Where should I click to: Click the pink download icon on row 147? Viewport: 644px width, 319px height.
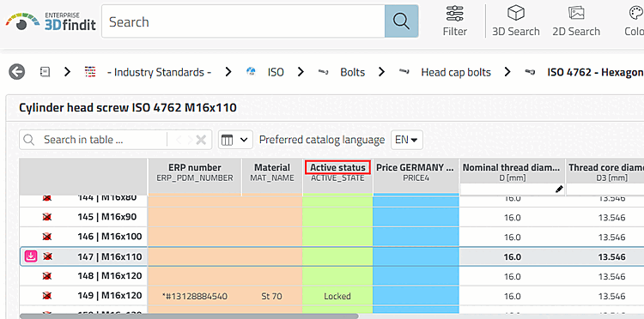coord(32,256)
